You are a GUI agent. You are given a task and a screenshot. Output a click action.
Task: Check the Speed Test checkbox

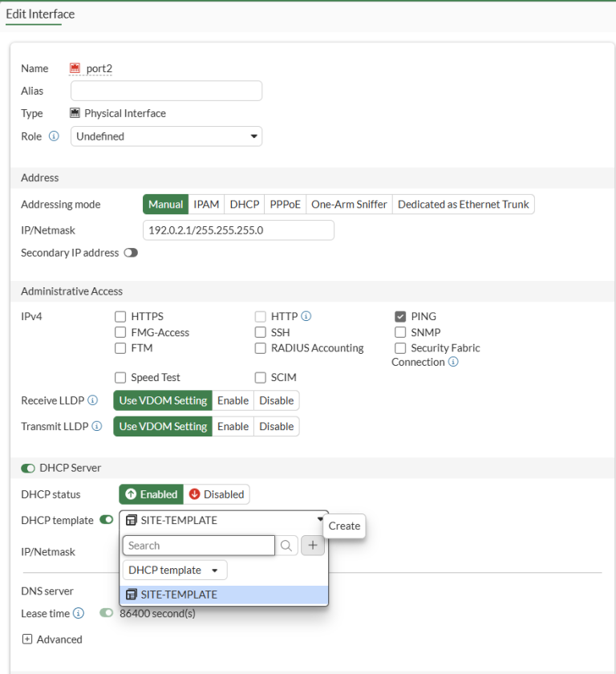pos(120,377)
